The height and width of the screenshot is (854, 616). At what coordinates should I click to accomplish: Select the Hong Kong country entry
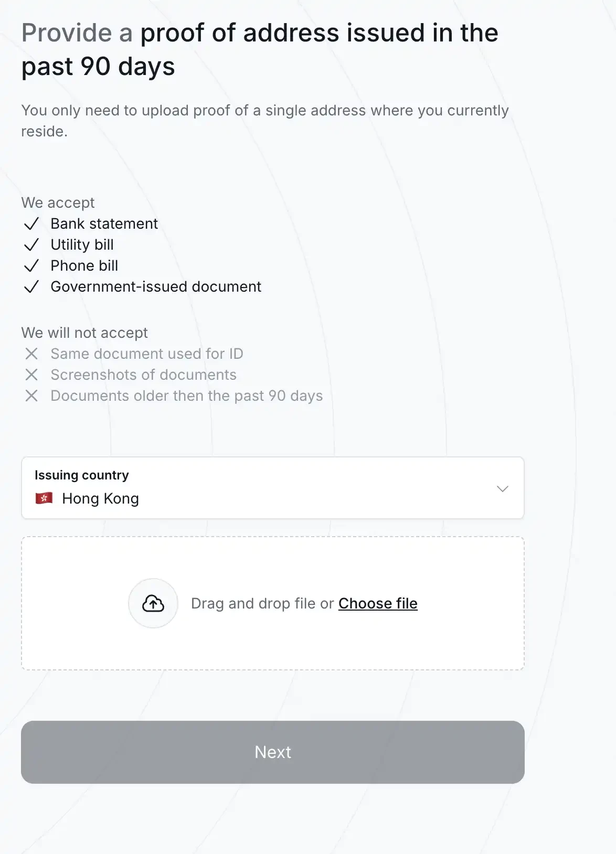pos(100,498)
